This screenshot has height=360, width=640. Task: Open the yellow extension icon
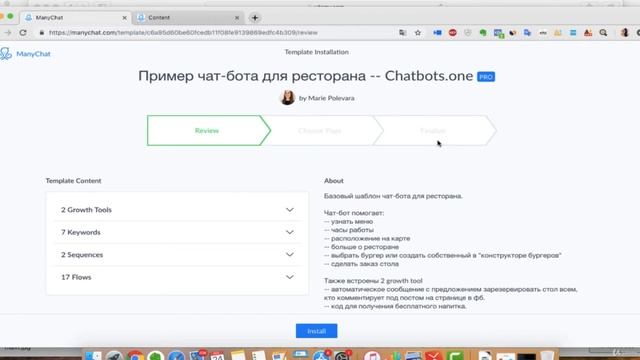(x=558, y=33)
